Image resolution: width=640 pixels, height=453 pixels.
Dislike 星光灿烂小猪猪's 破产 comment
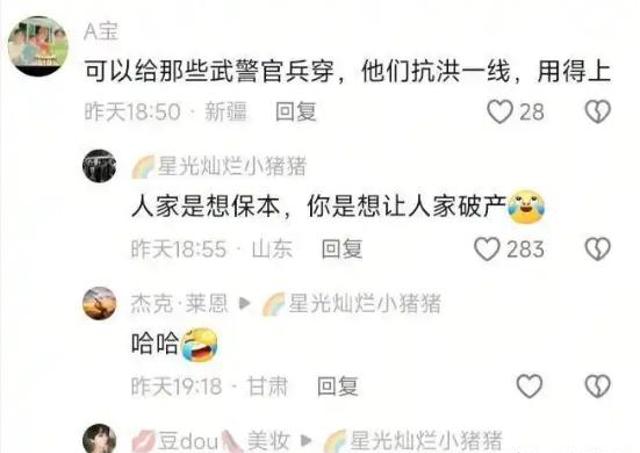click(x=598, y=249)
